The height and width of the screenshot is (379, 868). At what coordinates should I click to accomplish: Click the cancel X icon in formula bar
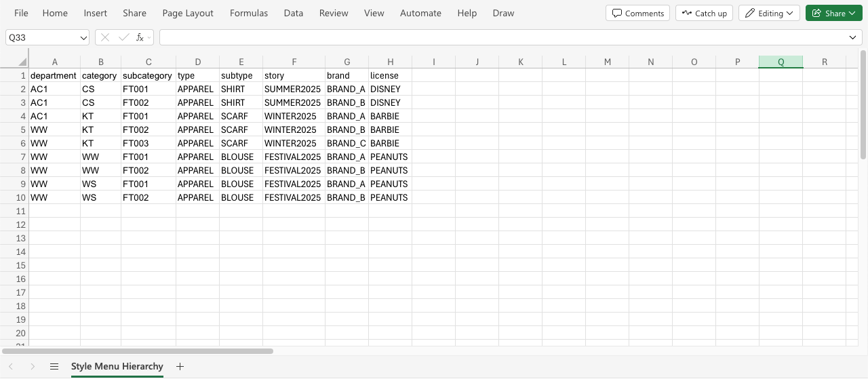pyautogui.click(x=105, y=37)
